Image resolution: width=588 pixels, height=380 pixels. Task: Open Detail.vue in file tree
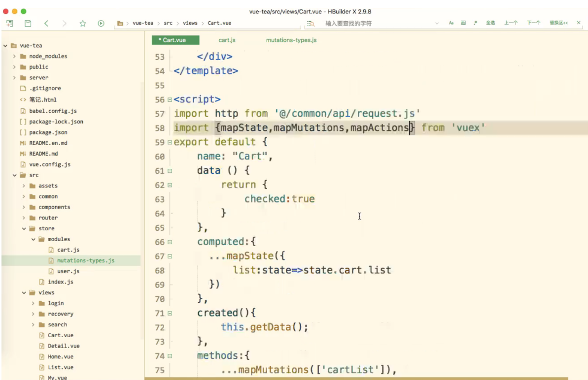pos(64,346)
